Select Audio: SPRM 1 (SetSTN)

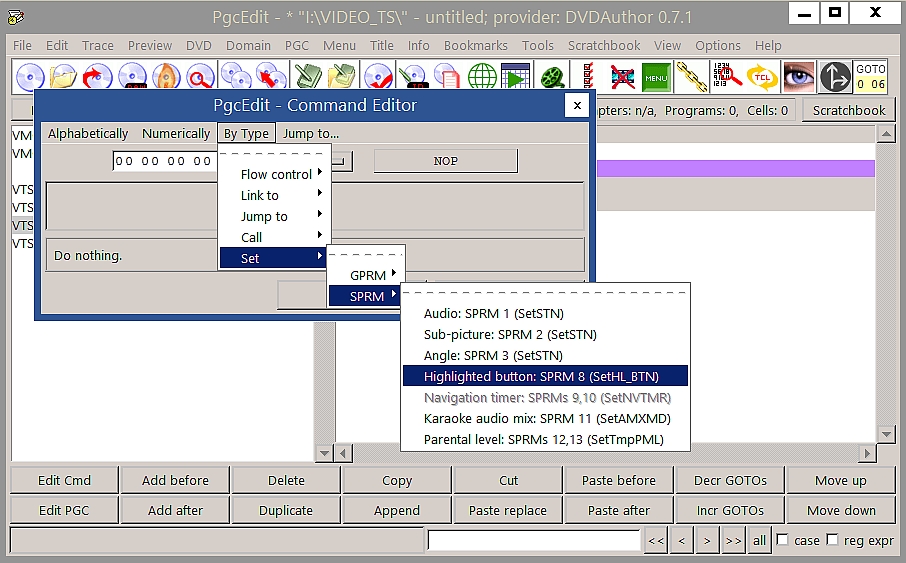pyautogui.click(x=545, y=313)
